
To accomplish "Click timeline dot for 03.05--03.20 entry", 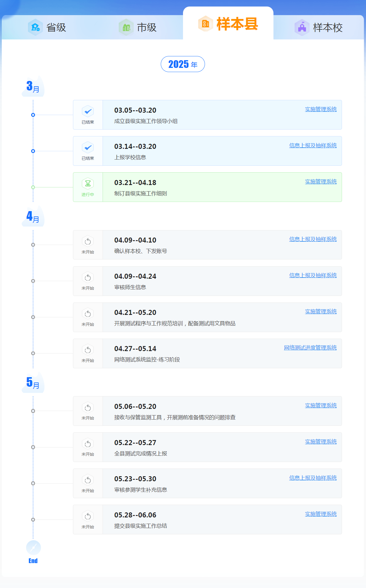I will pos(33,115).
